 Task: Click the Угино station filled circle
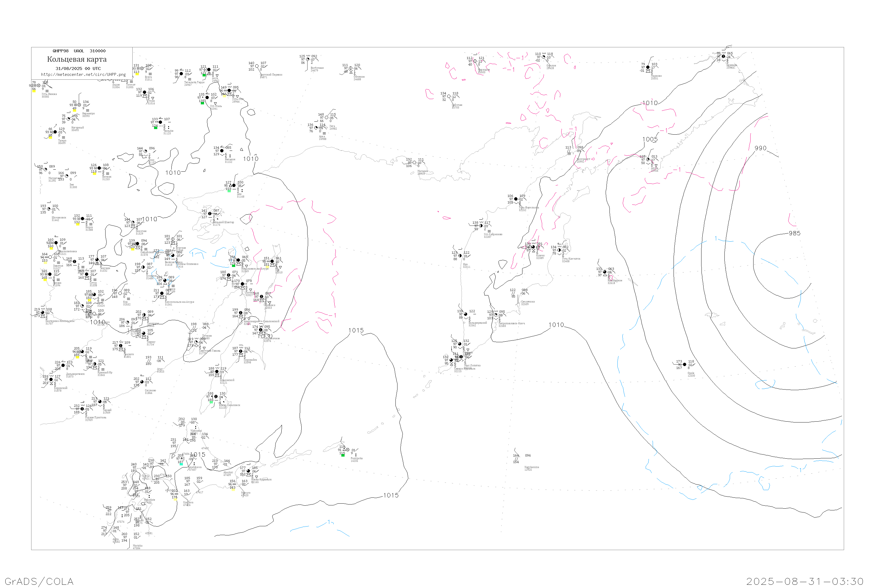point(144,92)
